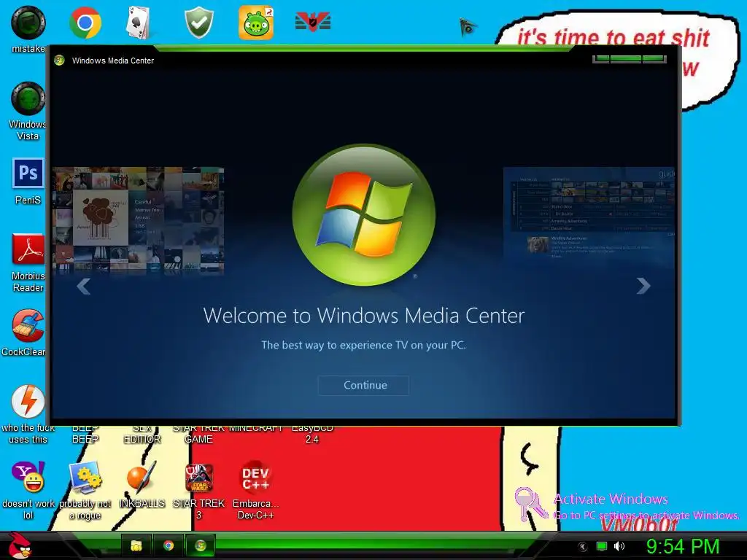Screen dimensions: 747x560
Task: Open the INKBALLS desktop icon
Action: [x=142, y=484]
